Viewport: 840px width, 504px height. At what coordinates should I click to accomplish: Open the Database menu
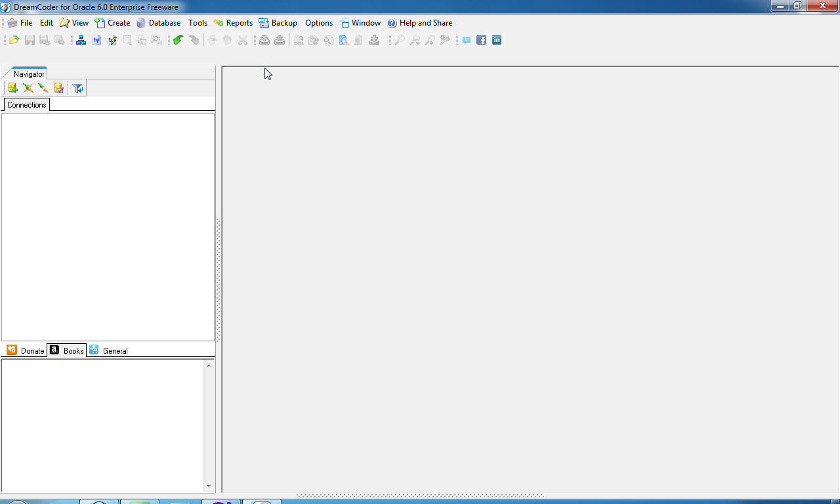click(x=158, y=23)
